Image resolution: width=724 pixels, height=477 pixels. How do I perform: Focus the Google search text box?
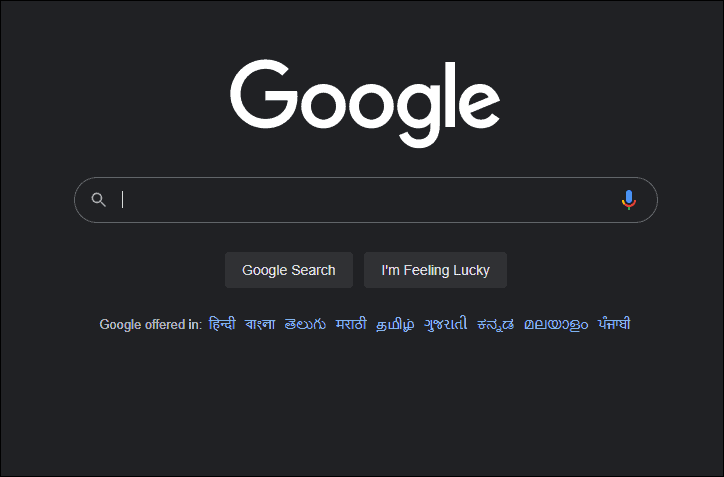tap(366, 200)
